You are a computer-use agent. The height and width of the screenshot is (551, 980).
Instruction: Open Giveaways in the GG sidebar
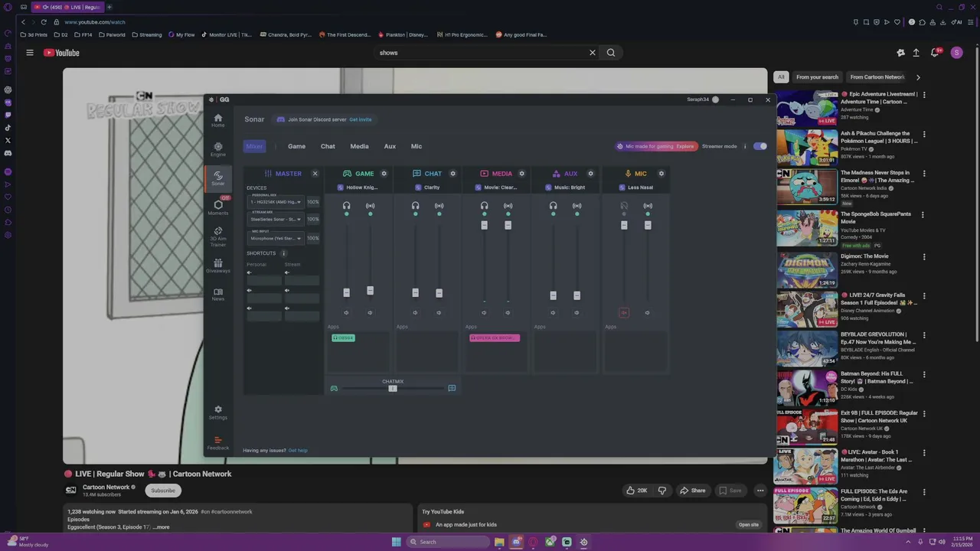(x=218, y=266)
